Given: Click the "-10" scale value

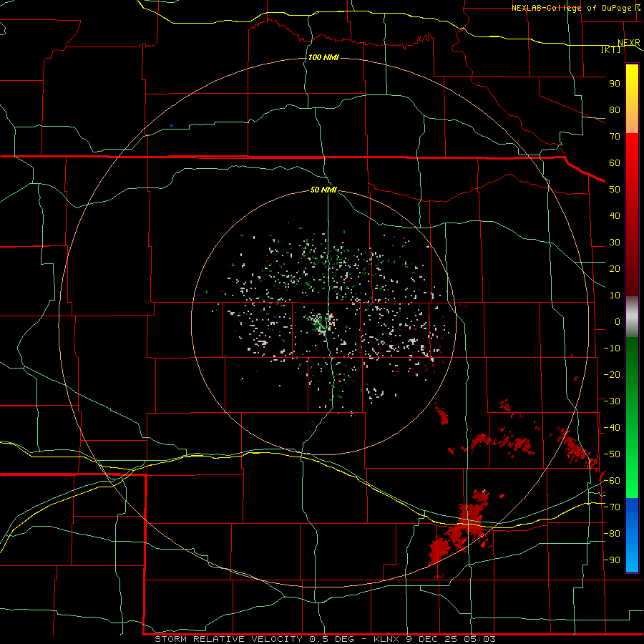Looking at the screenshot, I should pos(612,348).
